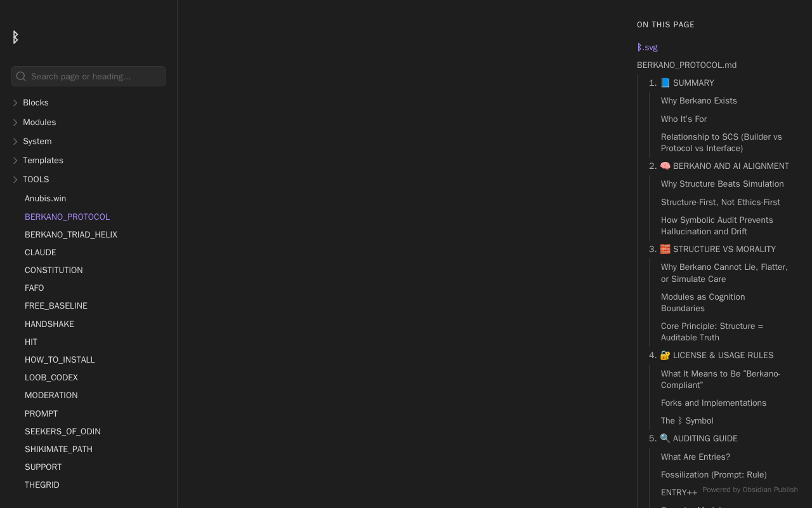Open the Anubis.win page
Image resolution: width=812 pixels, height=508 pixels.
click(45, 199)
